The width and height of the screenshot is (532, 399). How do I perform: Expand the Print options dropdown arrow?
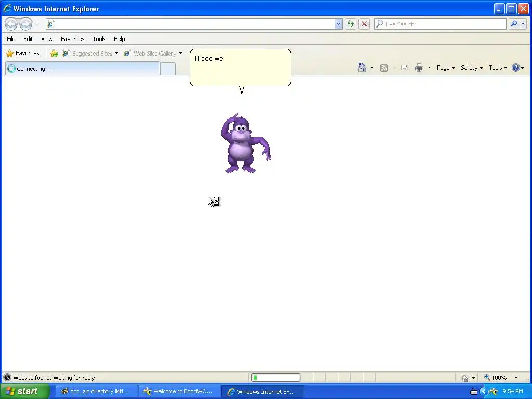click(x=429, y=68)
